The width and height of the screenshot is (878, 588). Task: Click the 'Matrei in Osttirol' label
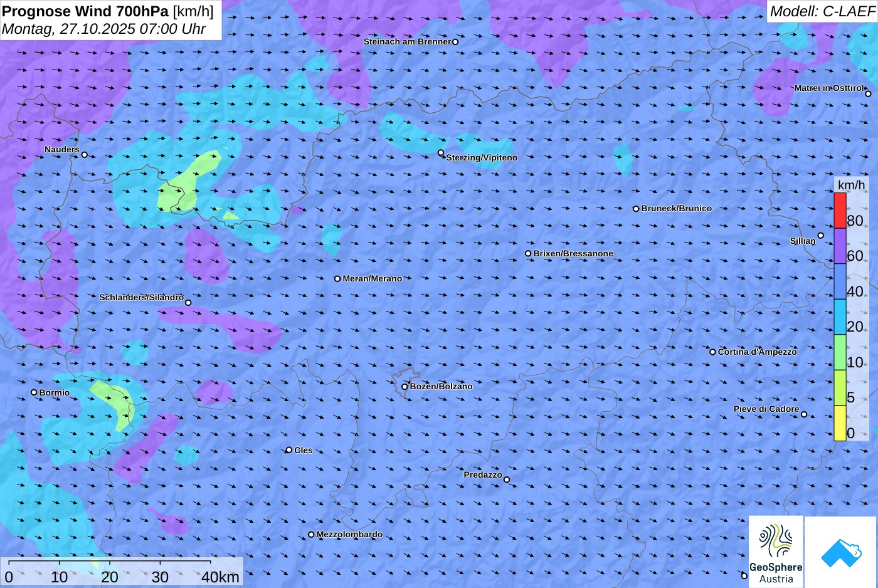click(829, 88)
